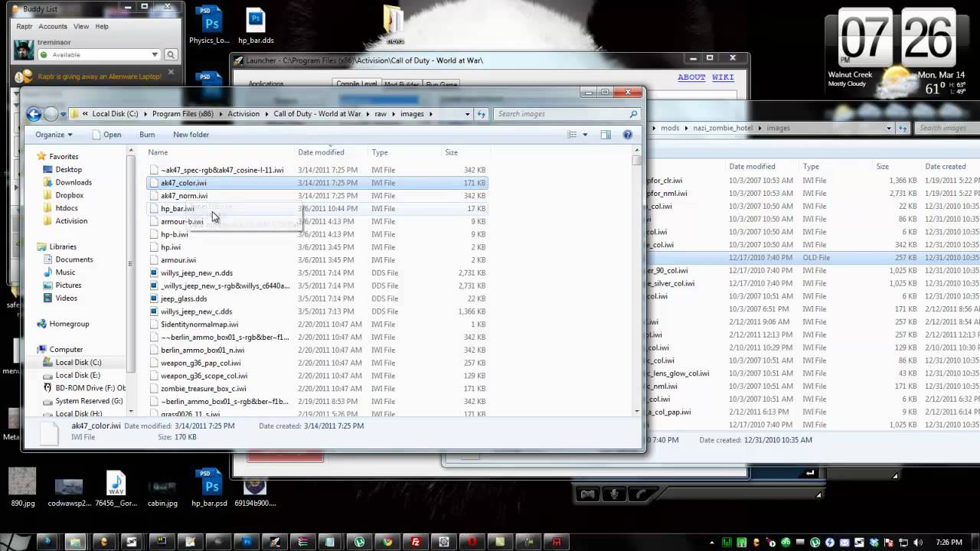Click the Back arrow in the images Explorer window
980x551 pixels.
point(34,114)
